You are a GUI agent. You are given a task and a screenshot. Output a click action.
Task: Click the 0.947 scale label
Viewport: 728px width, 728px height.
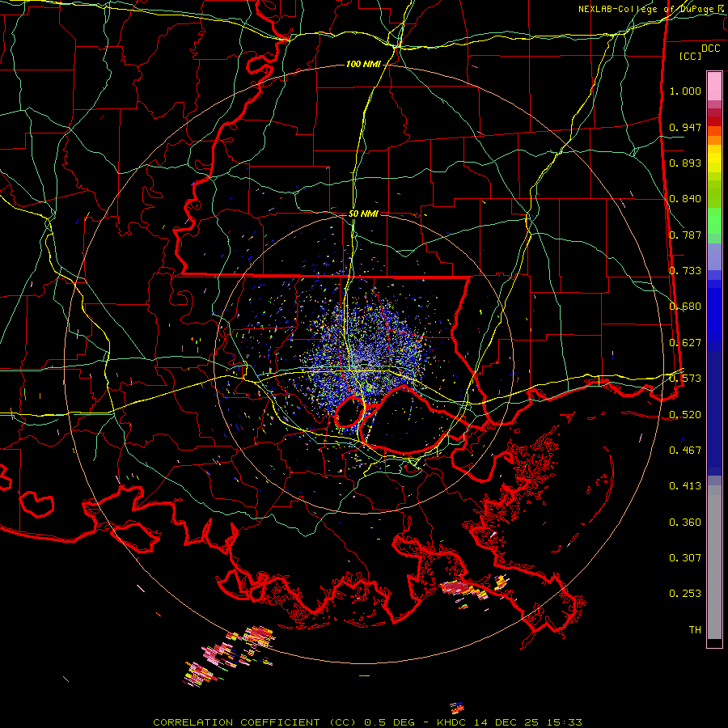(685, 127)
